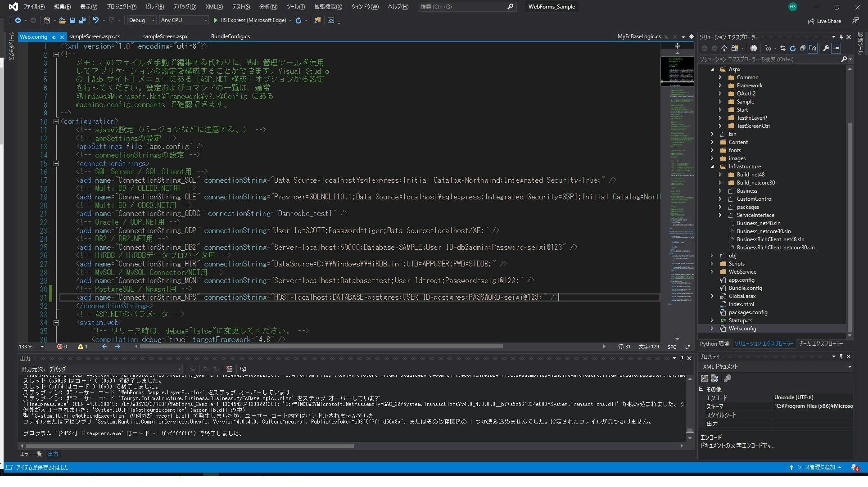Click Save All toolbar icon
This screenshot has width=868, height=487.
82,20
